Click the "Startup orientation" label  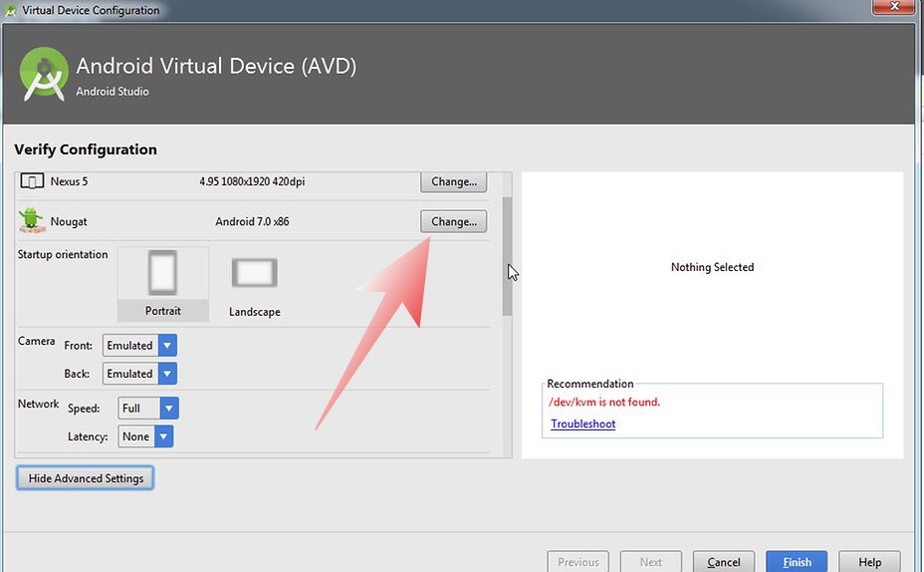63,254
